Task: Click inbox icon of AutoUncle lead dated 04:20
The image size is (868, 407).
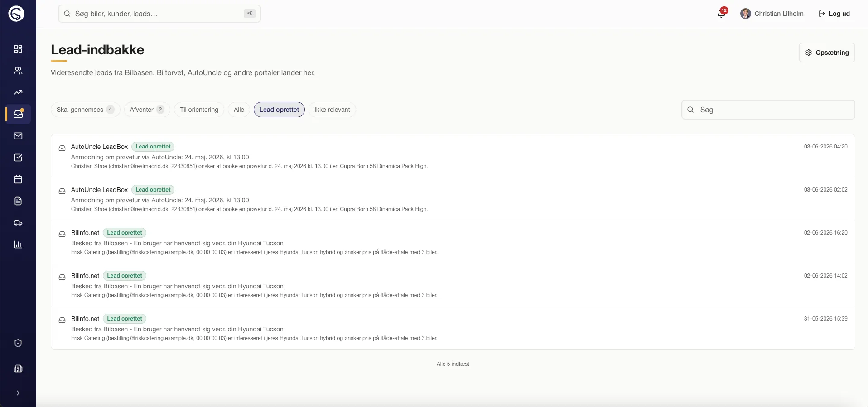Action: tap(62, 148)
